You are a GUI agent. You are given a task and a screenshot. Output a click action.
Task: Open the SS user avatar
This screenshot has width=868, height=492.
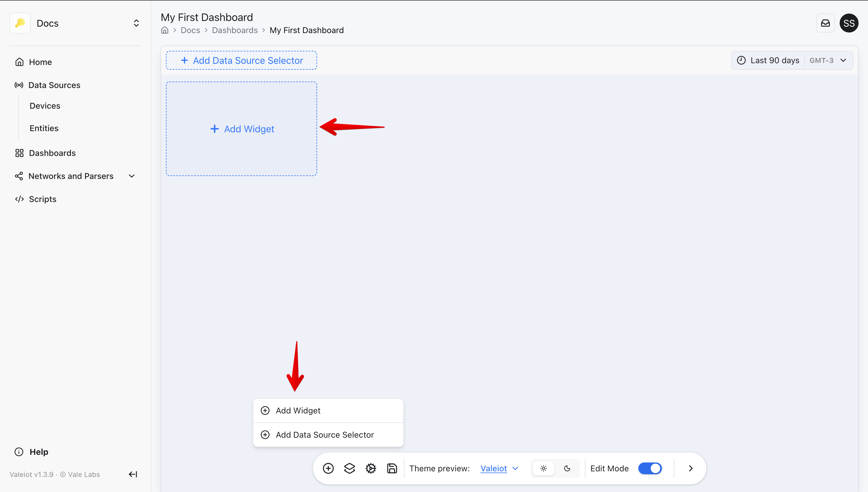(x=849, y=23)
